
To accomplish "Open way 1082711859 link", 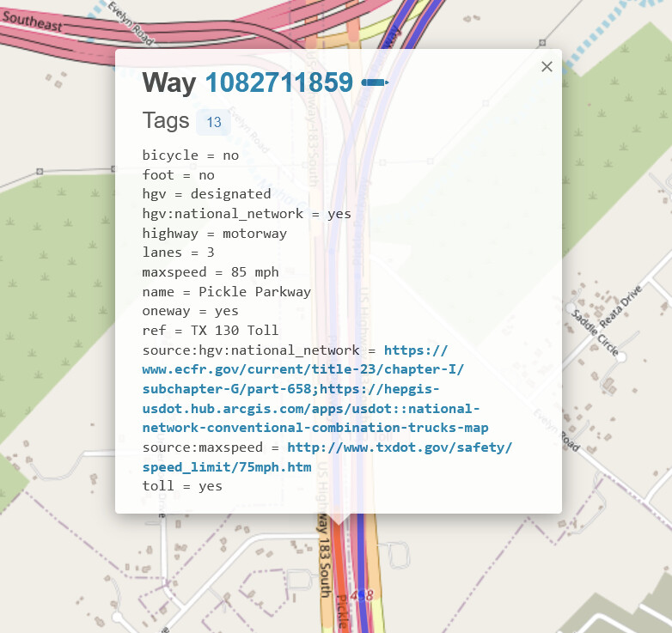I will tap(278, 82).
